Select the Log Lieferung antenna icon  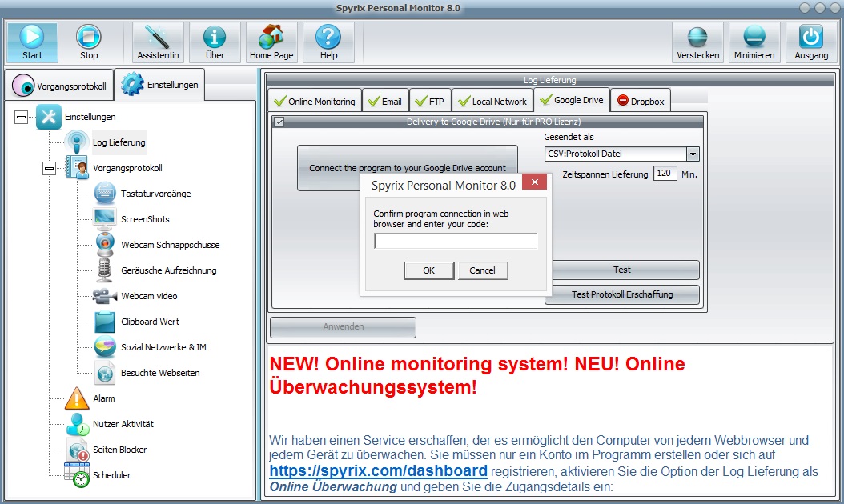pos(76,142)
